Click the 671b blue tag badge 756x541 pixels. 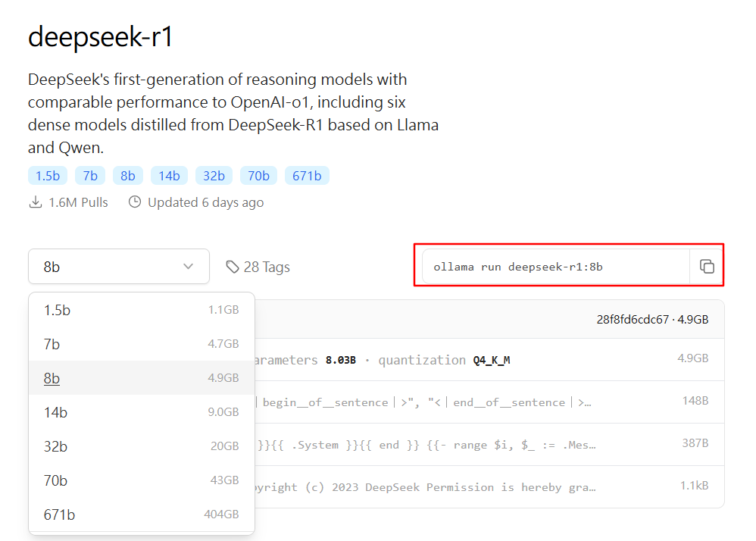pos(307,176)
